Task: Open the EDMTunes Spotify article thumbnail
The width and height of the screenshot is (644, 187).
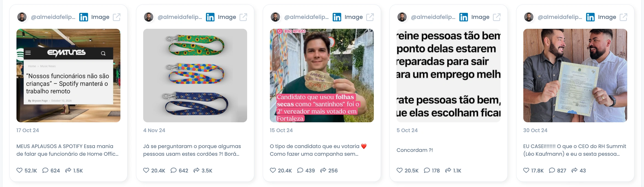Action: (68, 75)
